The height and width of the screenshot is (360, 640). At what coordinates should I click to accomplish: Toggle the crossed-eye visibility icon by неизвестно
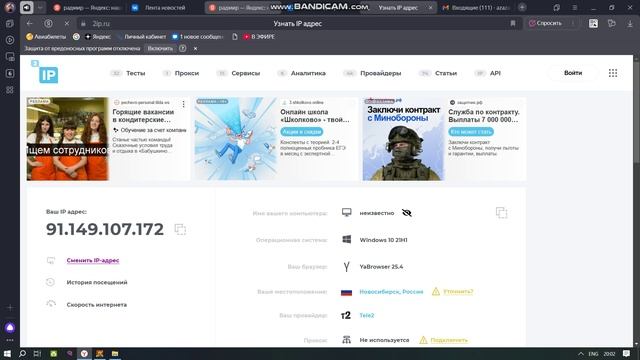point(407,213)
